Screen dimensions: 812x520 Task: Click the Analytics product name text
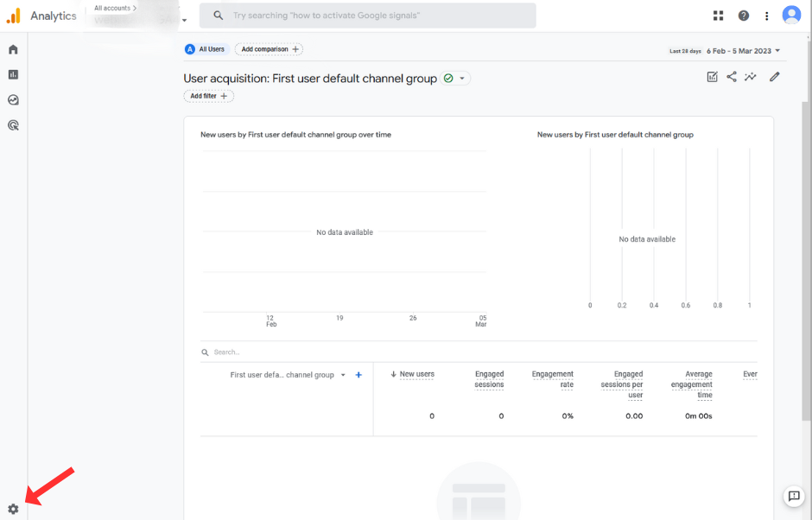pyautogui.click(x=54, y=16)
